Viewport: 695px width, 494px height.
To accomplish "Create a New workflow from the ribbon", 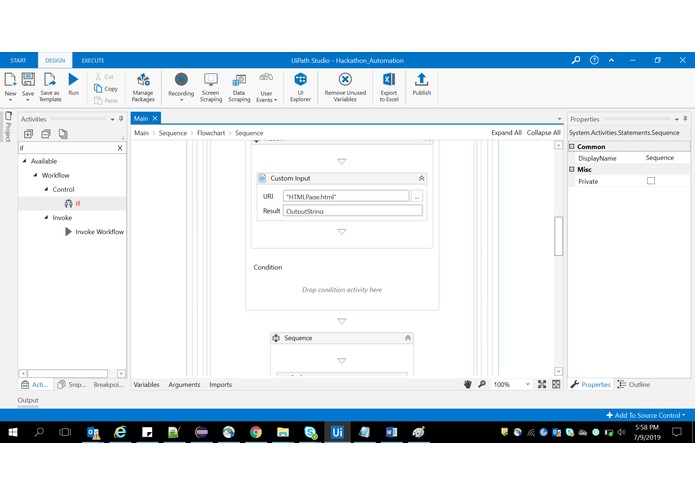I will [10, 85].
